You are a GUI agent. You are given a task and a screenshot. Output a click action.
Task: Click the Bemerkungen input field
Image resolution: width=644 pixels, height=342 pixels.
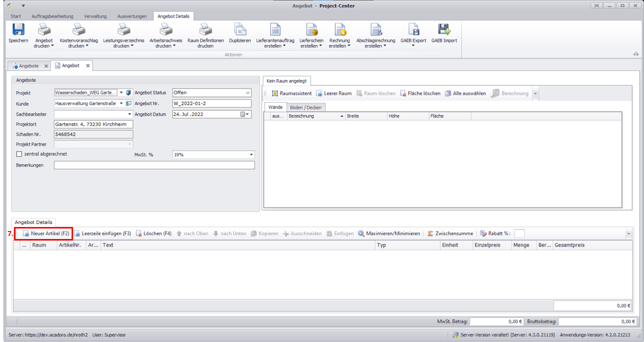coord(154,165)
